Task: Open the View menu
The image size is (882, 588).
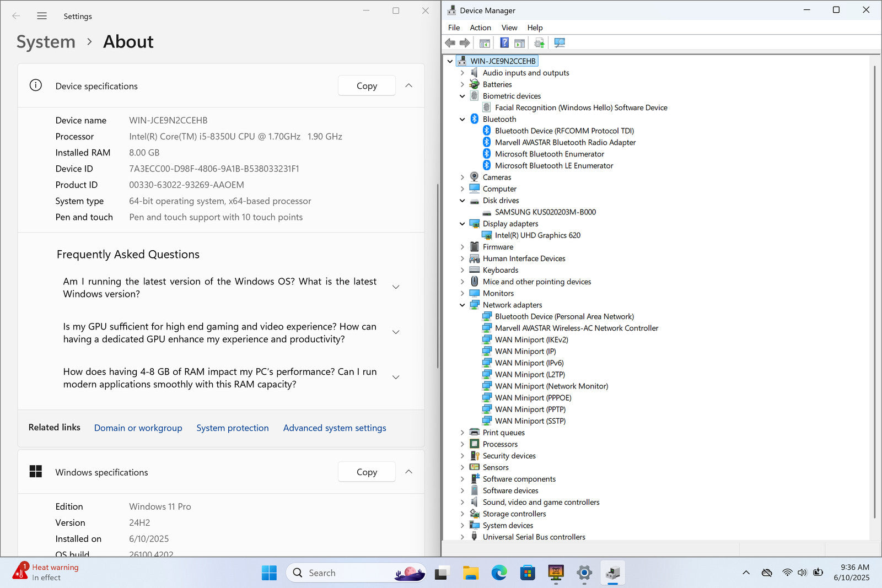Action: point(509,28)
